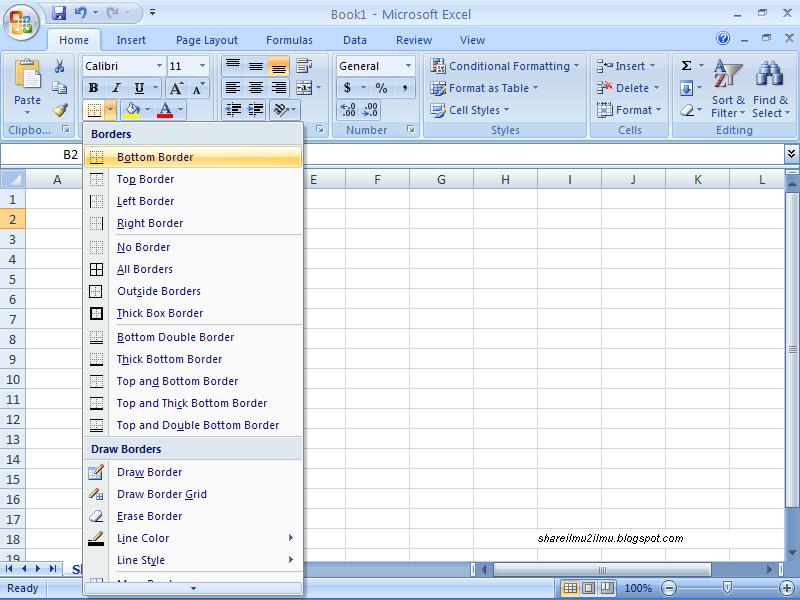Toggle Center text alignment
The image size is (800, 600).
(x=256, y=88)
